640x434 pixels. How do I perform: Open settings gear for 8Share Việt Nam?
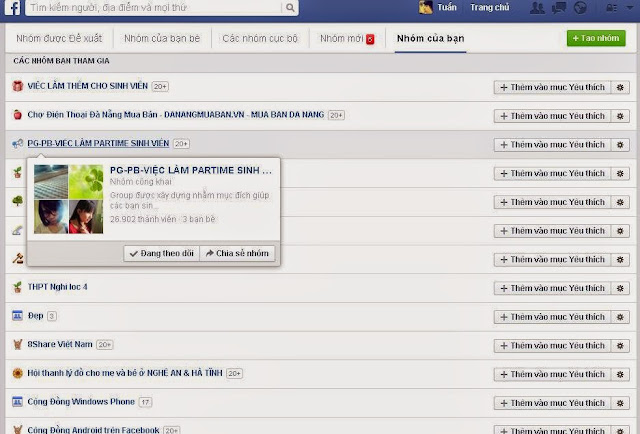coord(620,346)
